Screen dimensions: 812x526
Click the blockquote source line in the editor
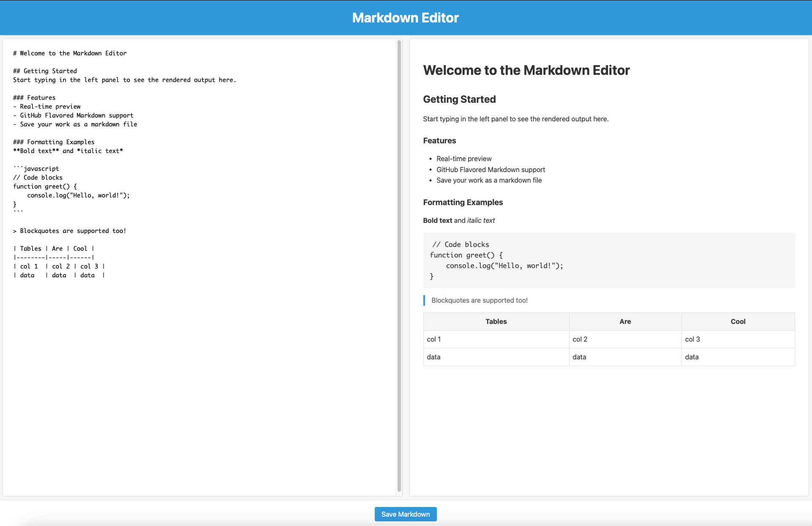[x=70, y=231]
